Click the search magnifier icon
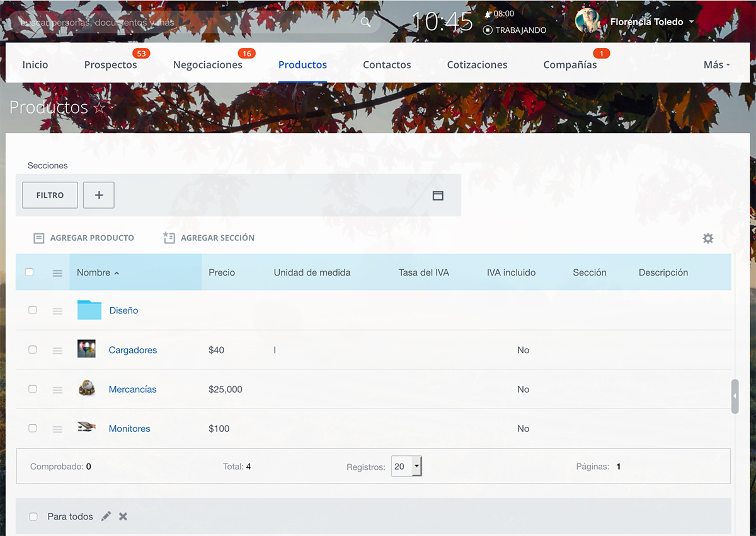This screenshot has height=536, width=756. coord(365,22)
